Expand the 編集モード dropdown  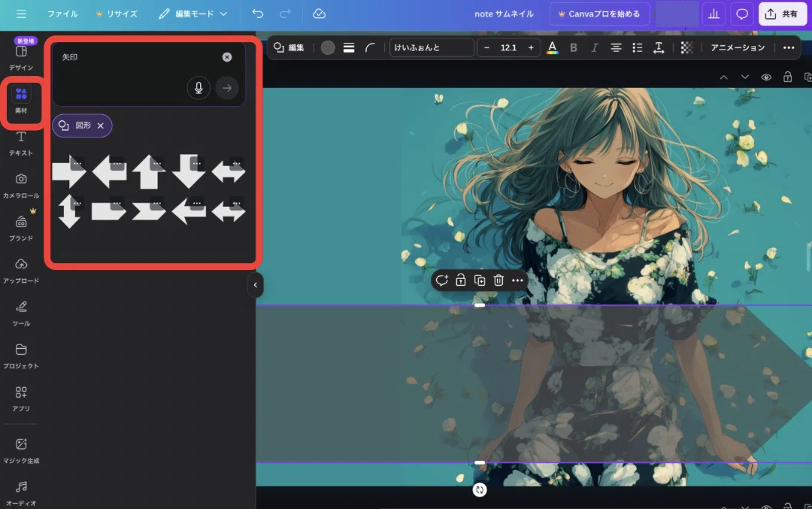tap(193, 14)
